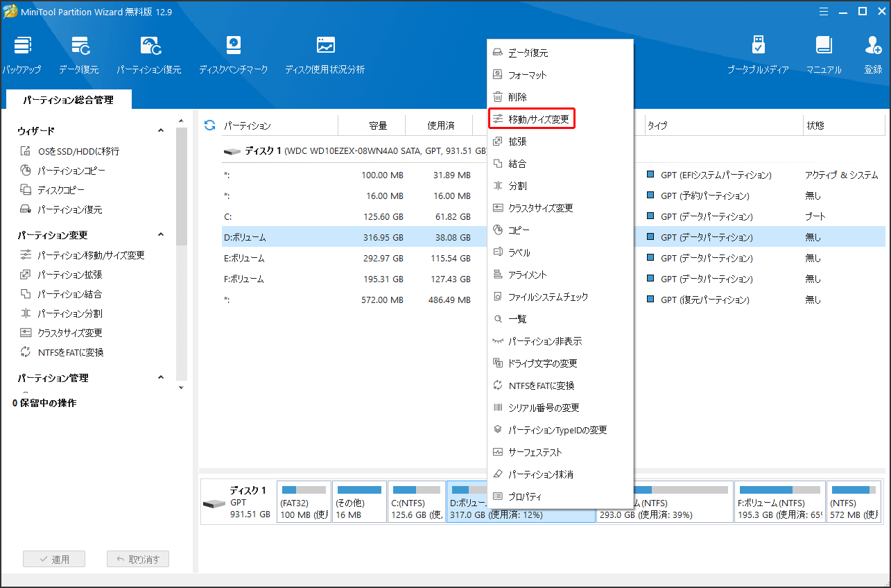
Task: Click the refresh icon beside パーティション header
Action: tap(209, 126)
